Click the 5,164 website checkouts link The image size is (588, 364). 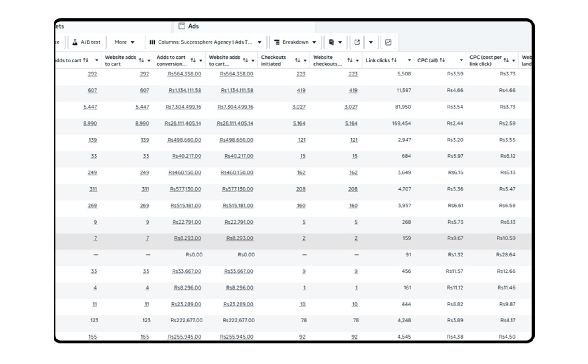pyautogui.click(x=351, y=123)
